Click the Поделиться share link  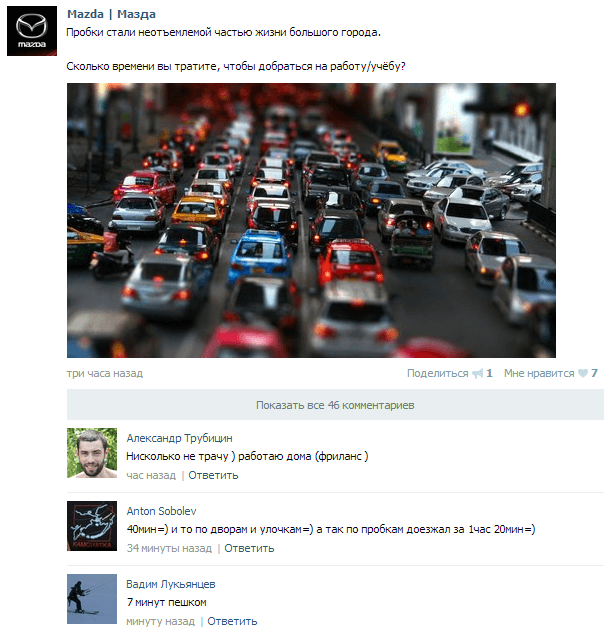(437, 373)
